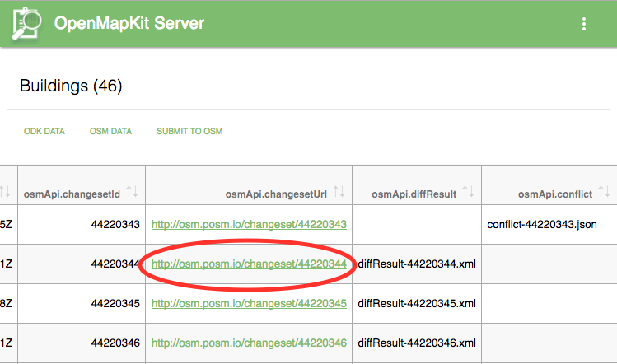The width and height of the screenshot is (617, 364).
Task: Click diffResult-44220346.xml cell
Action: pyautogui.click(x=417, y=343)
